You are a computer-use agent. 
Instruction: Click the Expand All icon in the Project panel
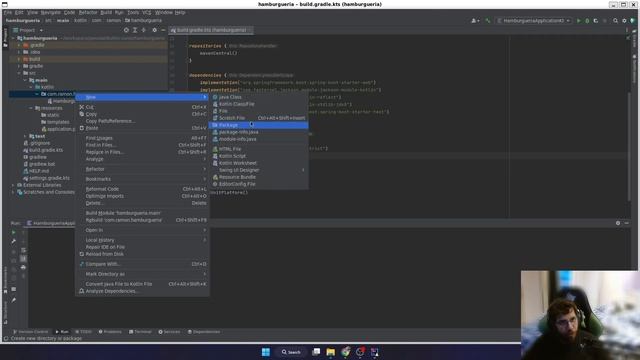tap(135, 30)
